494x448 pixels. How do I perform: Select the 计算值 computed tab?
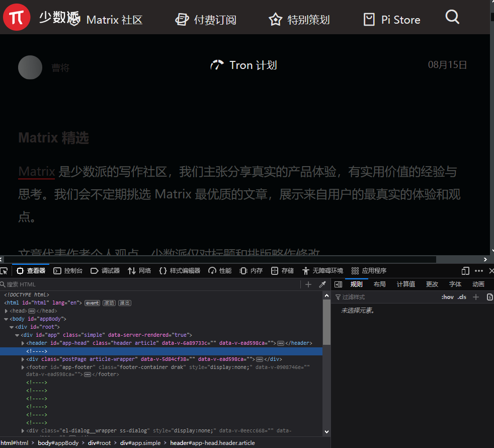(x=406, y=284)
